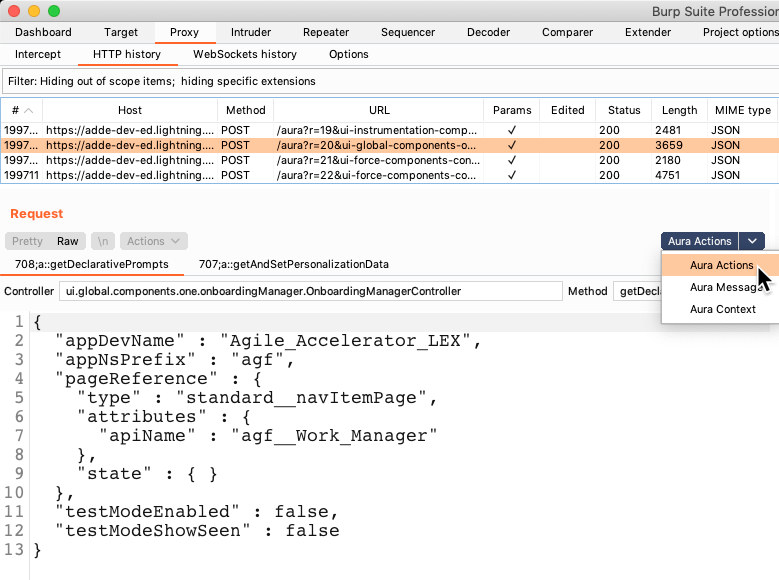779x580 pixels.
Task: Switch to Pretty view
Action: (x=27, y=241)
